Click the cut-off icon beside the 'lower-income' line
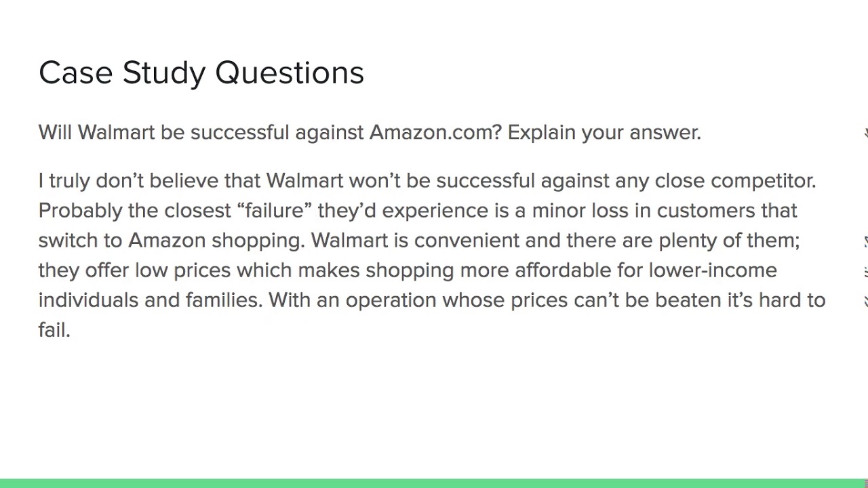Screen dimensions: 868x488 pos(866,271)
